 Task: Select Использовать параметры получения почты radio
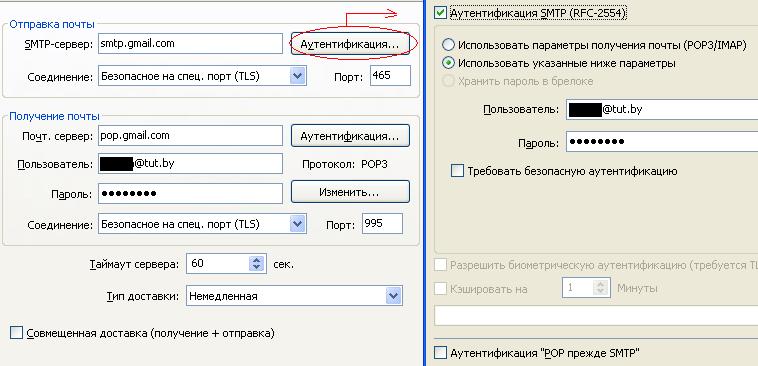(449, 45)
